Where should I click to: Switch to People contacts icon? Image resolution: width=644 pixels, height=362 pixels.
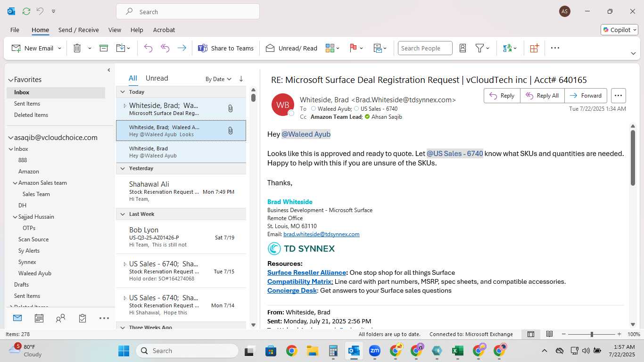60,319
